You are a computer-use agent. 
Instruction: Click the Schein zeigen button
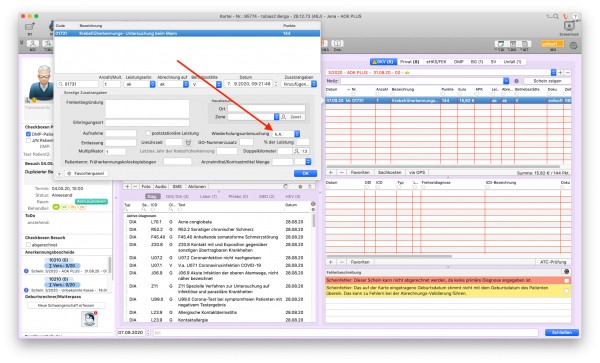(x=547, y=81)
